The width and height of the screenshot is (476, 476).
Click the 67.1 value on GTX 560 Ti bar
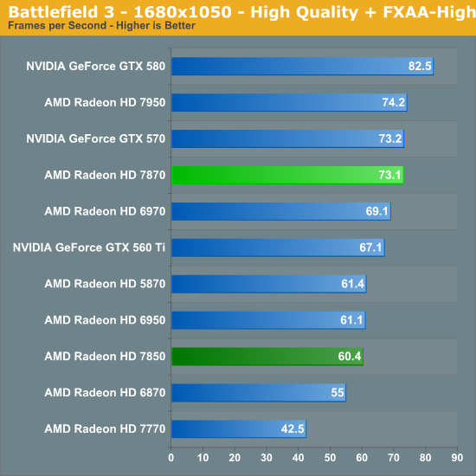pyautogui.click(x=370, y=248)
